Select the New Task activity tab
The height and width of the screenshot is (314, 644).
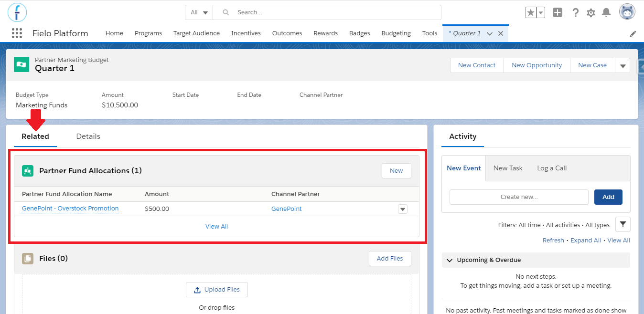(x=508, y=168)
